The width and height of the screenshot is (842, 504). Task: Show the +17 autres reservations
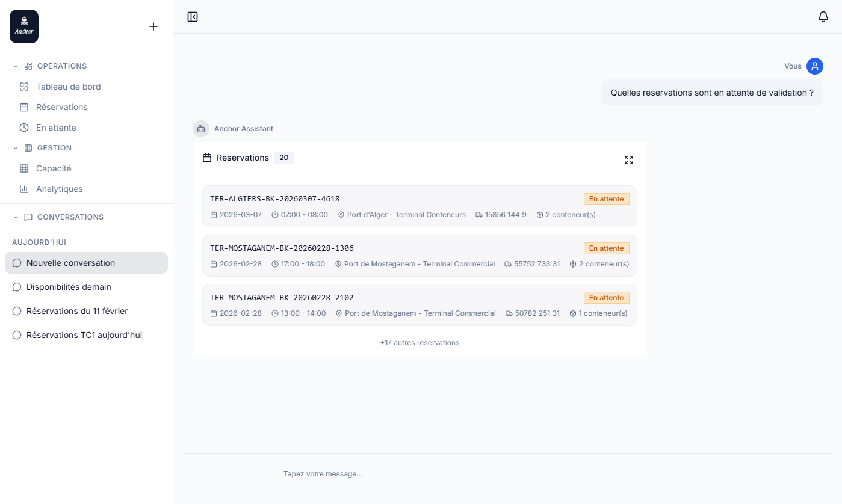coord(419,343)
